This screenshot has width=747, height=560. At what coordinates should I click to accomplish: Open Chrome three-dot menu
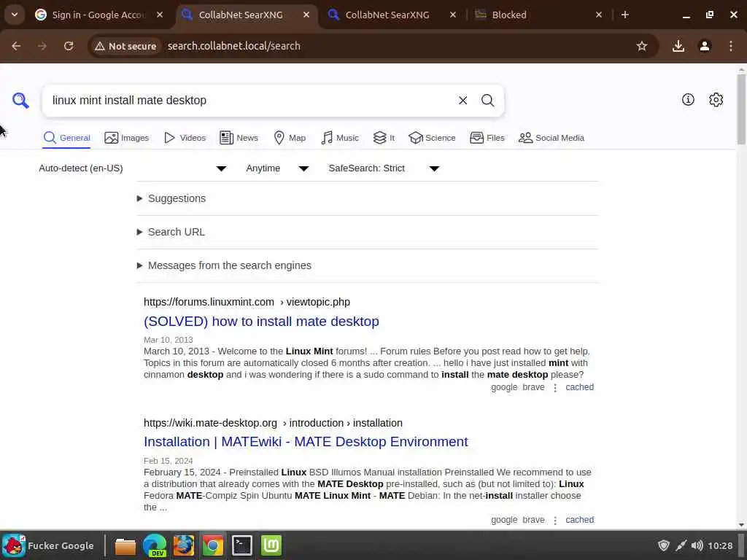(x=731, y=46)
